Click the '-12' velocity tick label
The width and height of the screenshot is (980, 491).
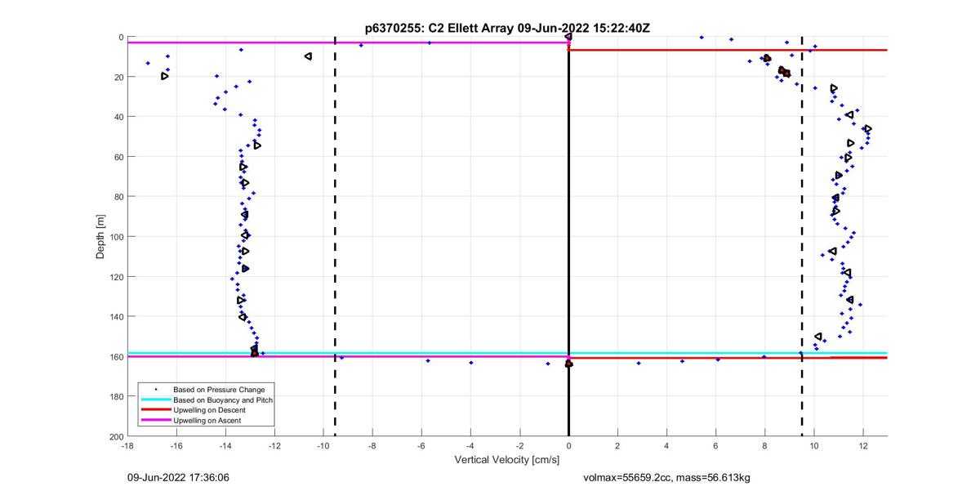click(274, 446)
